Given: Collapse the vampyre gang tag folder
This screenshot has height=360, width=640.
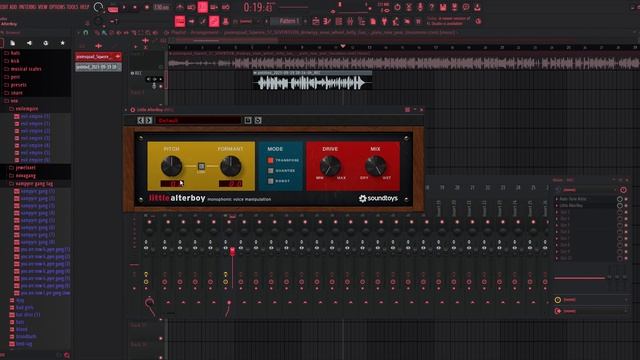Looking at the screenshot, I should (x=31, y=184).
